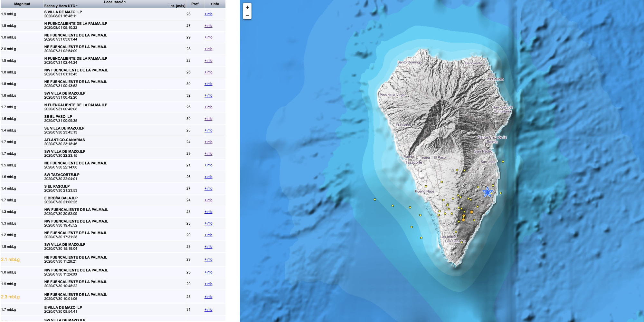
Task: Open +info for 2020/07/30 20:52:09 event
Action: [208, 211]
